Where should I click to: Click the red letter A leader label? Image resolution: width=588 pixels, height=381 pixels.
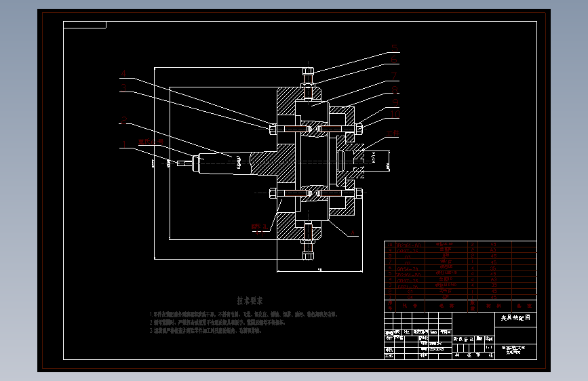point(353,233)
